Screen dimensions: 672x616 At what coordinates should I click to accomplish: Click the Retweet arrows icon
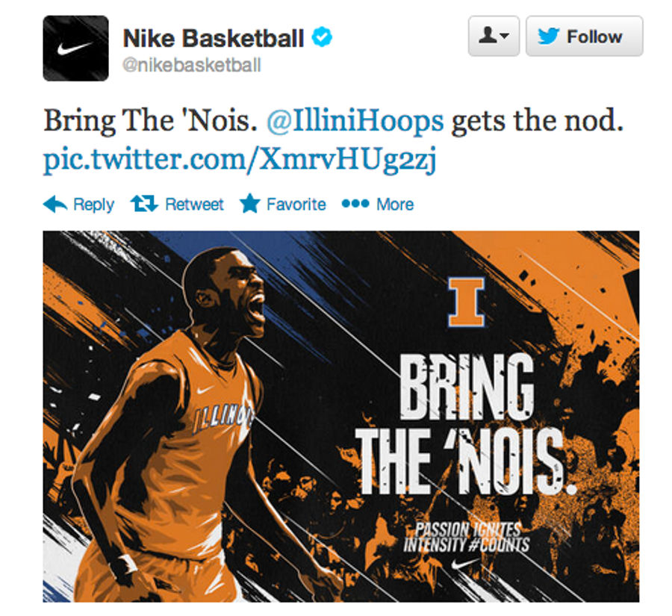point(144,204)
